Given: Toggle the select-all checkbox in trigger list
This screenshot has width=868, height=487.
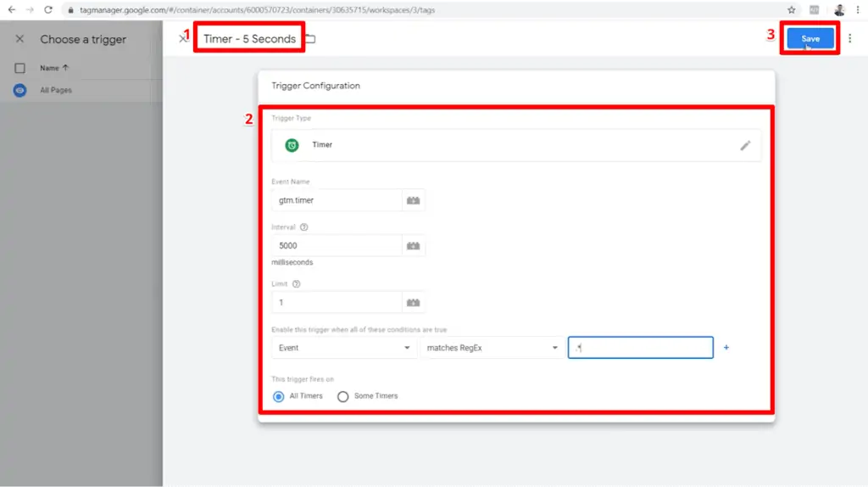Looking at the screenshot, I should [x=20, y=68].
